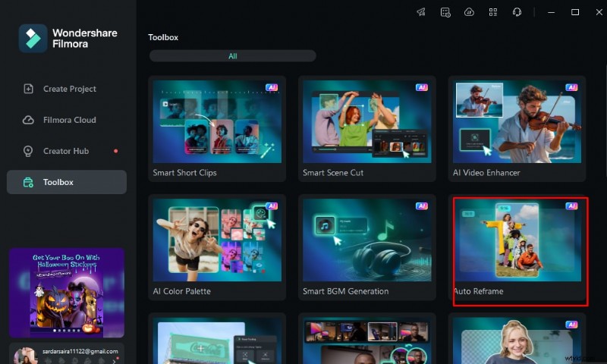Expand account details with the chevron arrow
607x364 pixels.
coord(114,361)
